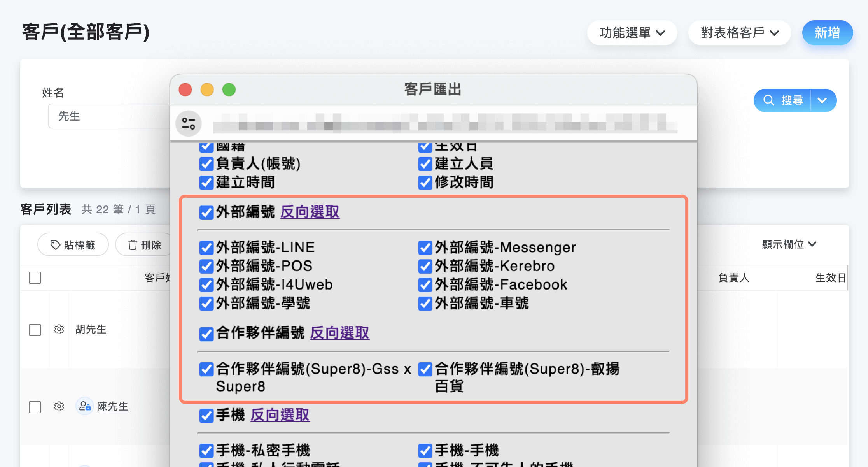Uncheck 外部編號-POS checkbox
The height and width of the screenshot is (467, 868).
point(206,266)
